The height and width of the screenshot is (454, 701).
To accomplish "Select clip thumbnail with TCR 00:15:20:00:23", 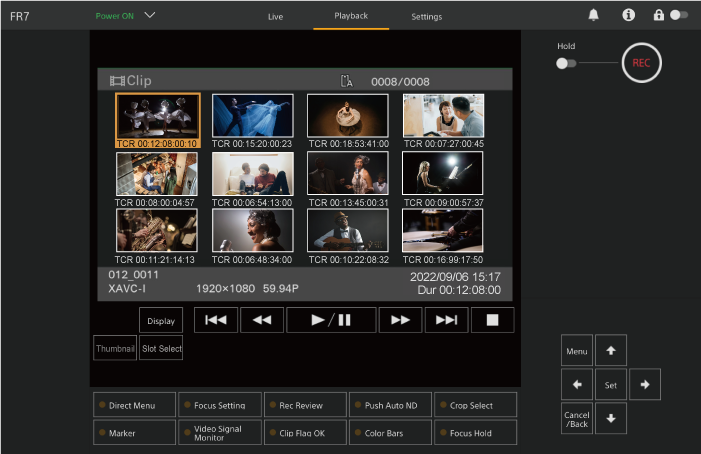I will pyautogui.click(x=253, y=116).
